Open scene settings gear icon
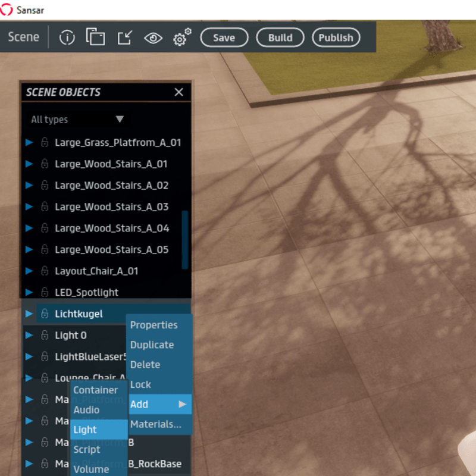 (x=181, y=37)
